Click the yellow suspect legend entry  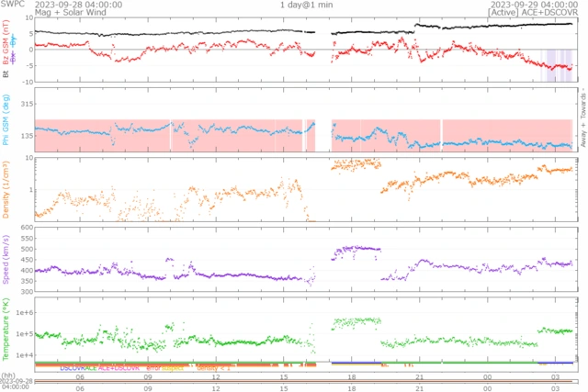point(173,368)
